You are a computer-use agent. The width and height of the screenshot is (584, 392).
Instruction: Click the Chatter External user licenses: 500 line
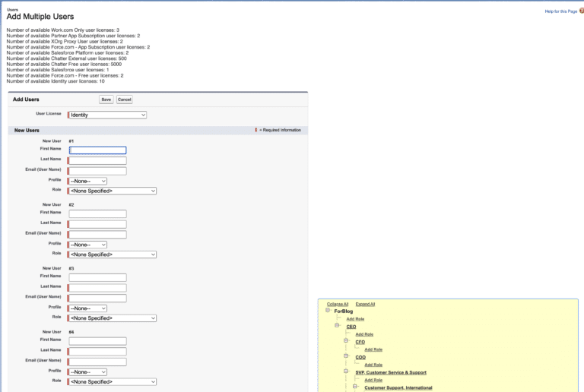pos(67,58)
